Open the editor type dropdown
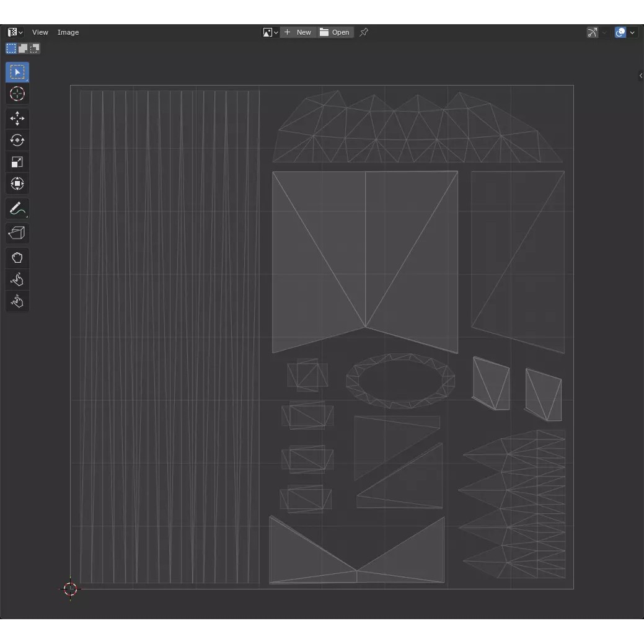 click(x=15, y=32)
